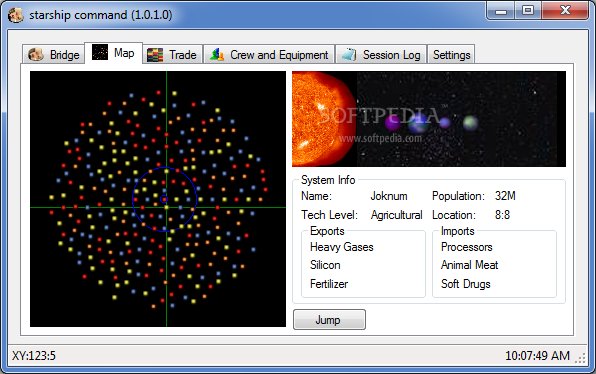This screenshot has height=374, width=596.
Task: Click the green planet in system image
Action: click(x=471, y=122)
